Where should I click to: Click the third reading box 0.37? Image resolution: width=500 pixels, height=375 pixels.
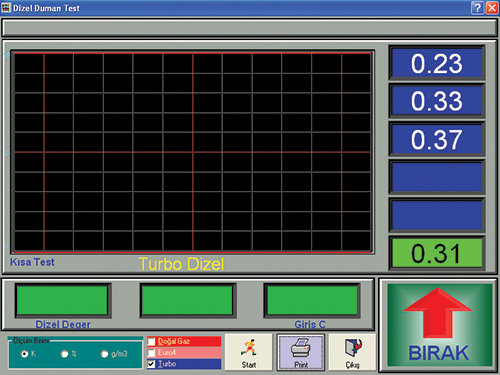coord(437,139)
